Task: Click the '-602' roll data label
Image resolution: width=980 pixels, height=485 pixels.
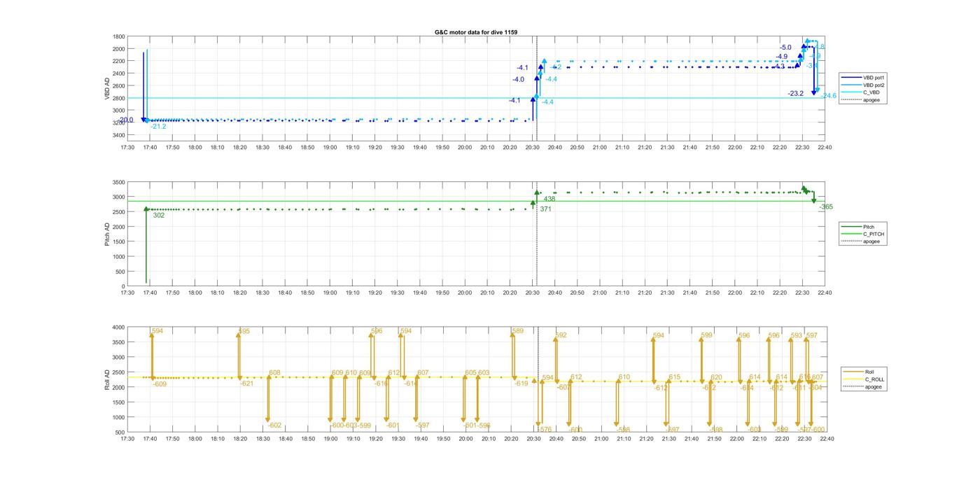Action: click(274, 426)
